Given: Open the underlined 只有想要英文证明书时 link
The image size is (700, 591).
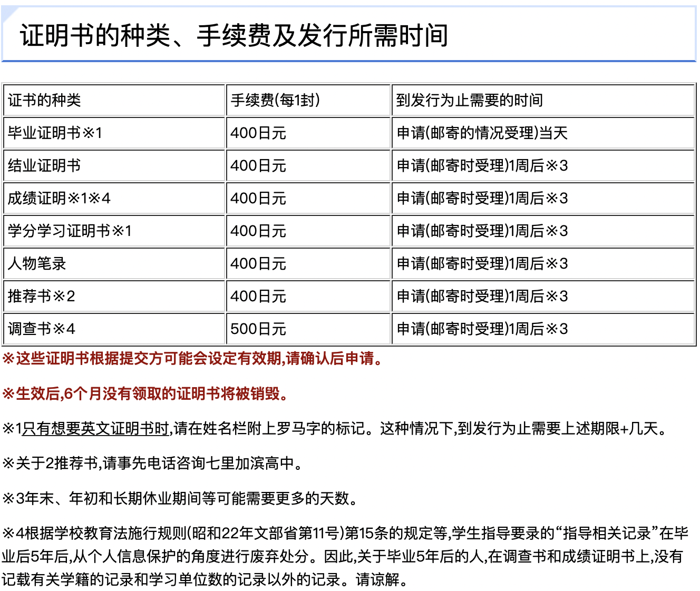Looking at the screenshot, I should pos(96,428).
